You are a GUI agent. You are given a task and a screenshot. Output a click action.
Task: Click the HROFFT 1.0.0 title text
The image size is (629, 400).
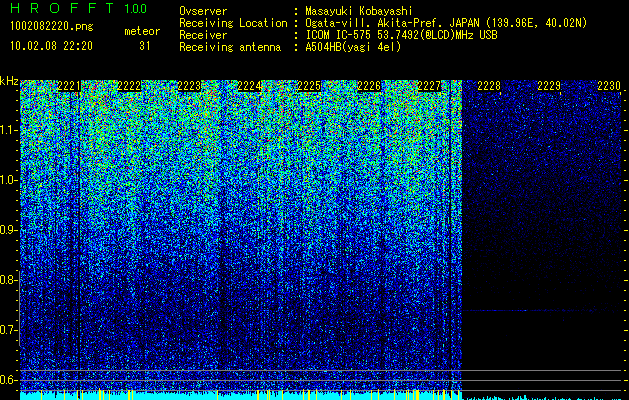[x=78, y=8]
